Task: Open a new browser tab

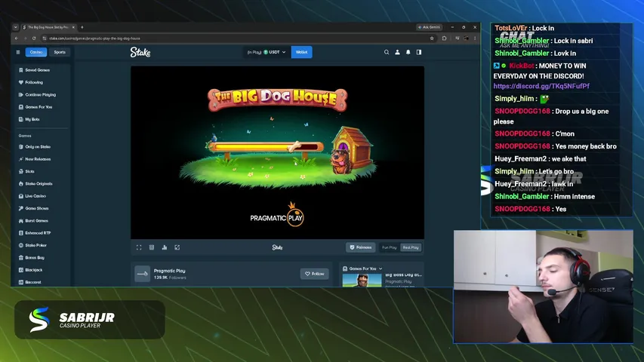Action: pos(82,27)
